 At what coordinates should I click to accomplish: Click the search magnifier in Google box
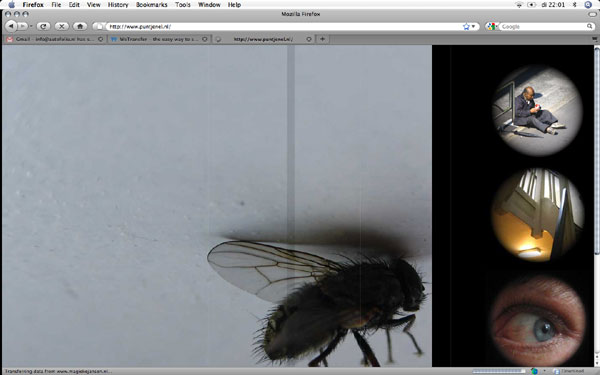point(590,26)
